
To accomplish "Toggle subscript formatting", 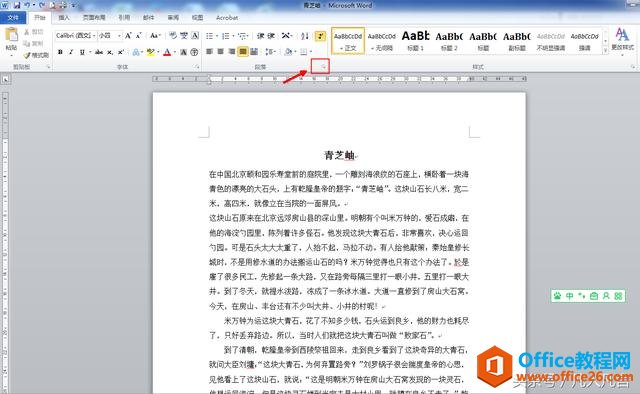I will 110,52.
